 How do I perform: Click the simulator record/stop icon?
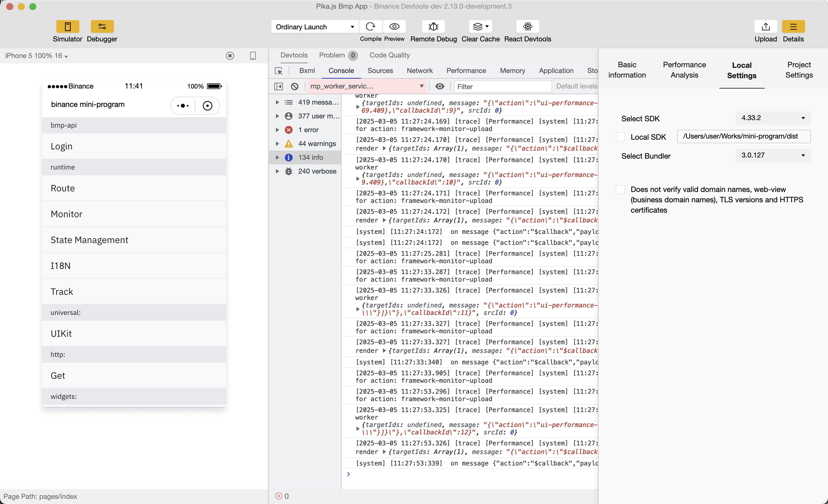pyautogui.click(x=230, y=56)
